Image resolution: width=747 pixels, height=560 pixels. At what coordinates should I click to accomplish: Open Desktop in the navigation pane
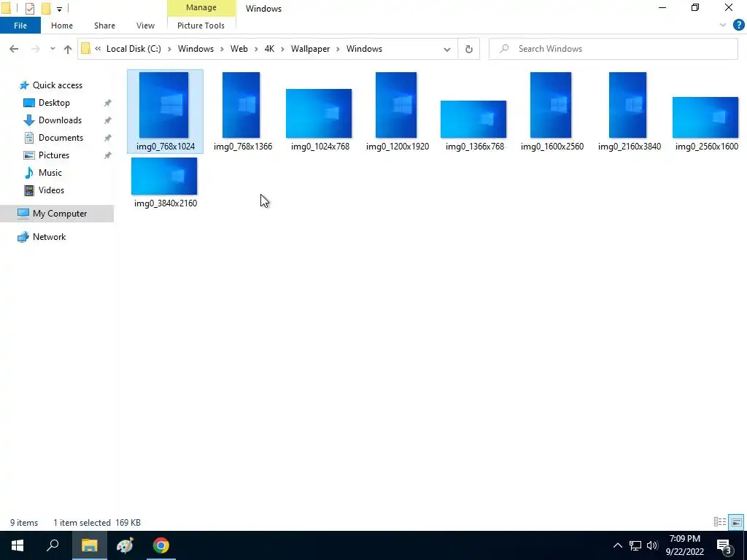tap(54, 103)
